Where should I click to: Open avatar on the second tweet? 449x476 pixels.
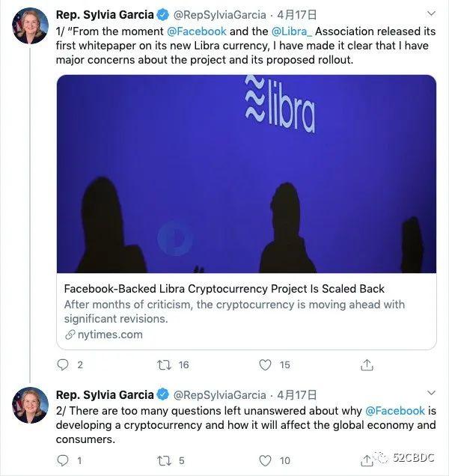[x=31, y=405]
